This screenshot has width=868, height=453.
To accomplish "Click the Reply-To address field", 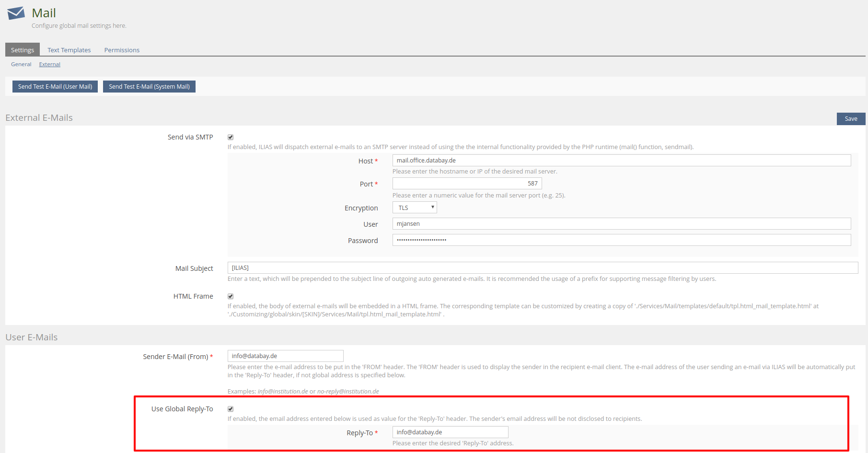I will pos(450,432).
